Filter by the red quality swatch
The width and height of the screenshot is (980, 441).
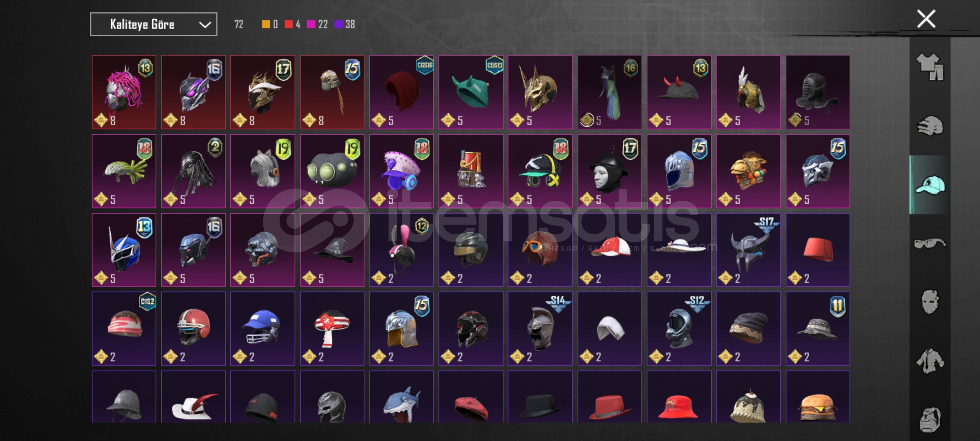click(x=289, y=24)
